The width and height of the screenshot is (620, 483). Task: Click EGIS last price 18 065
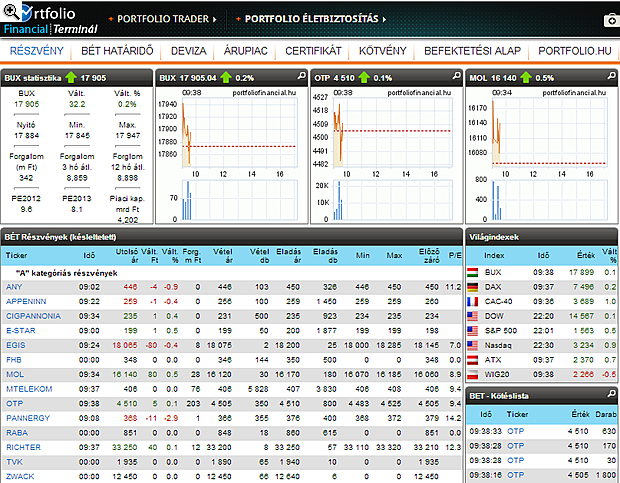[x=125, y=345]
